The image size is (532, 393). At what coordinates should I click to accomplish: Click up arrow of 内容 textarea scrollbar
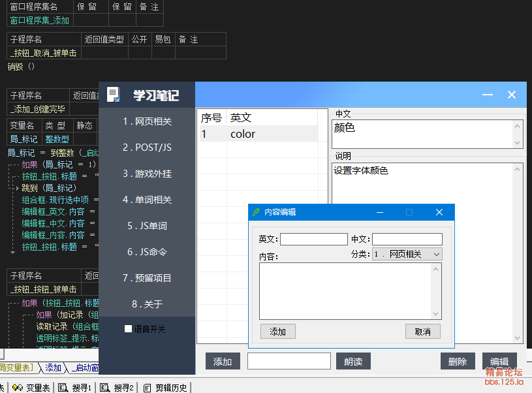click(x=436, y=269)
